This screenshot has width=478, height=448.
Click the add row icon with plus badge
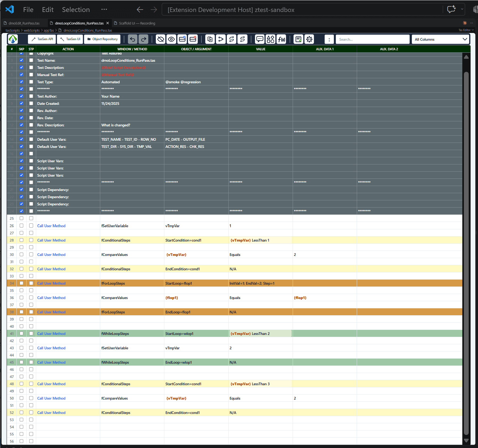(182, 39)
